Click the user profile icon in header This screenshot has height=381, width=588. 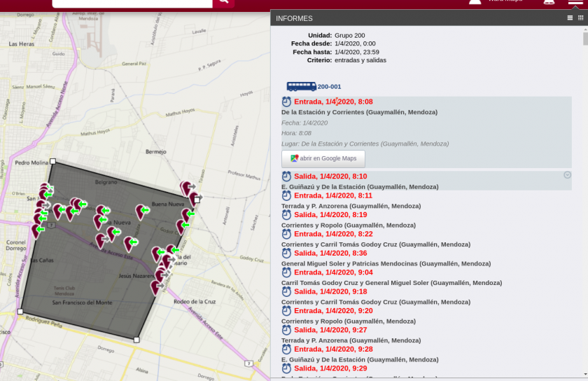tap(475, 2)
